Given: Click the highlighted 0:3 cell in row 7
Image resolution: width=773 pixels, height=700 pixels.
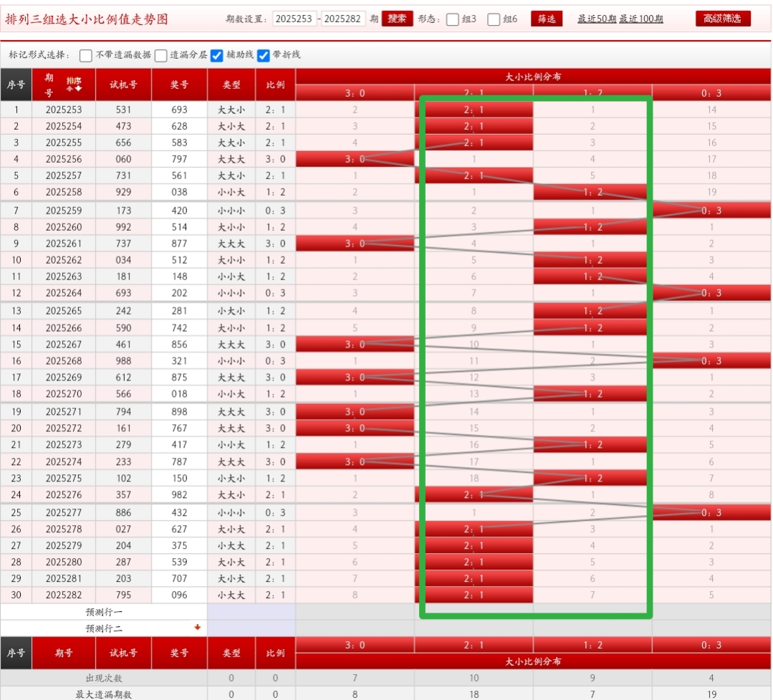Looking at the screenshot, I should 711,211.
